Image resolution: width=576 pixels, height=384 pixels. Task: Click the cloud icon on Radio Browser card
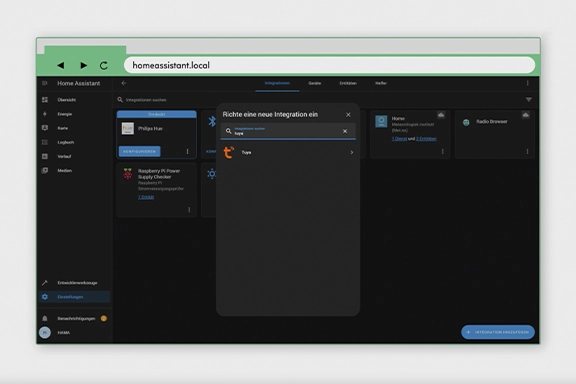[526, 115]
